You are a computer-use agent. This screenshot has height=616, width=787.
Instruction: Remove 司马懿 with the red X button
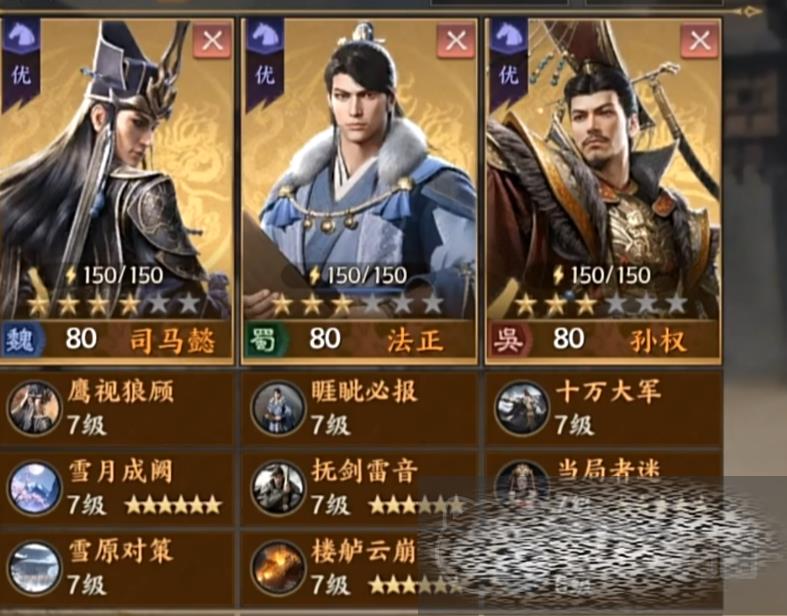[x=212, y=41]
